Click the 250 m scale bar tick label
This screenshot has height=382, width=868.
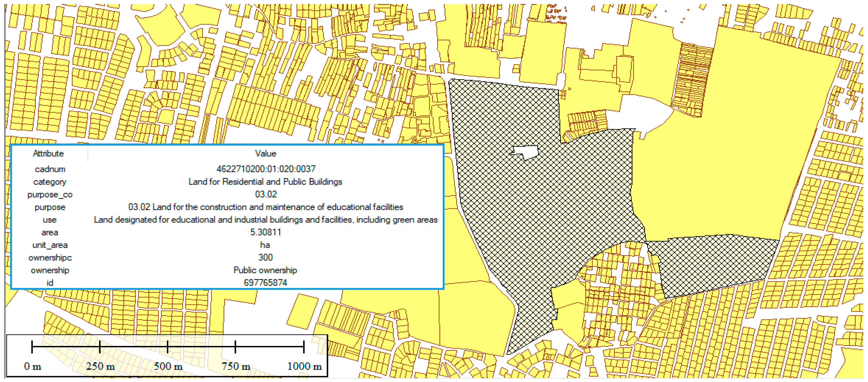pos(100,366)
